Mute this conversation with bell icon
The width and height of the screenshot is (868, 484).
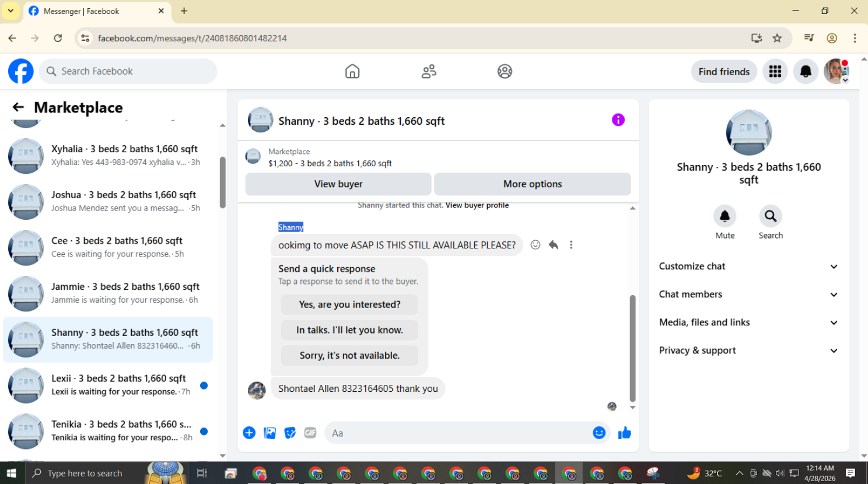click(725, 216)
